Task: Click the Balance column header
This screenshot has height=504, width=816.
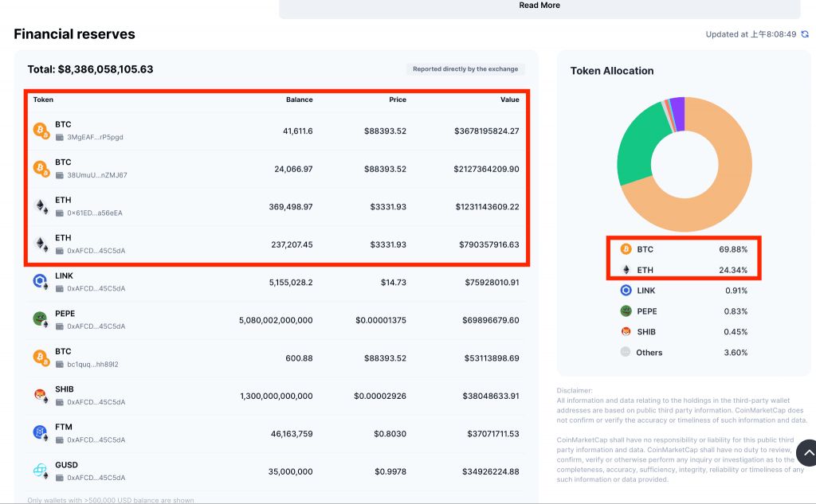Action: [300, 100]
